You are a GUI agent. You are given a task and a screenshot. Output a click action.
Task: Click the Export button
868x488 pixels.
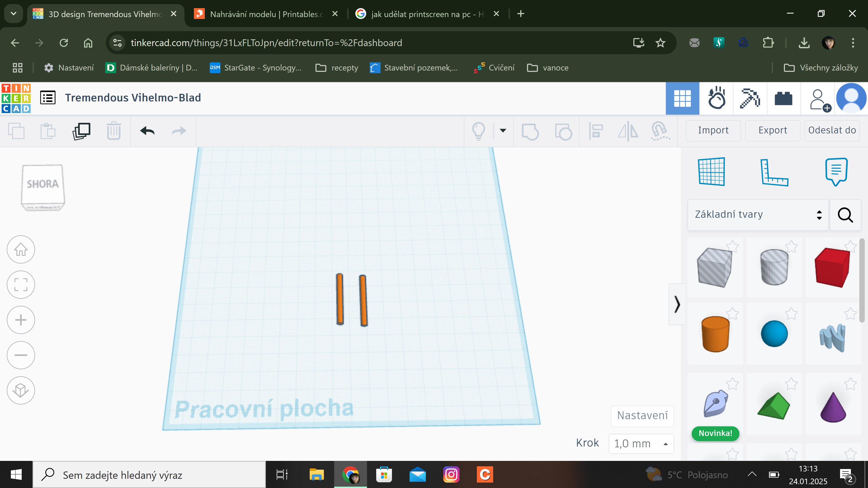[x=773, y=130]
